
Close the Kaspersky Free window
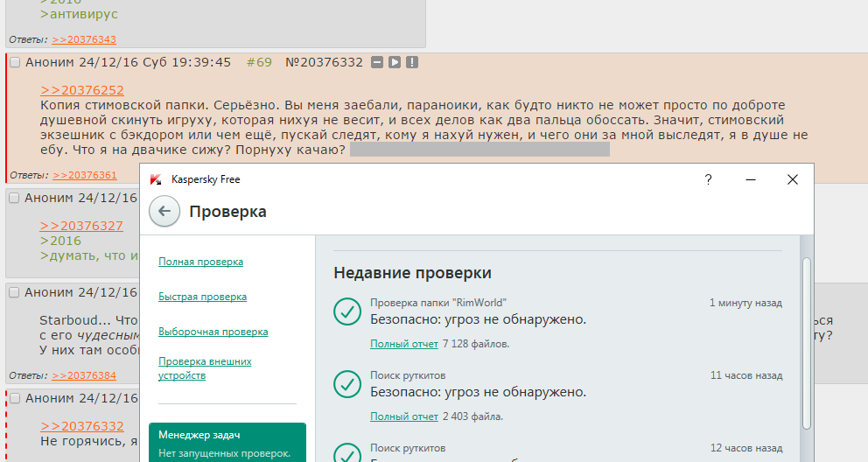tap(792, 179)
